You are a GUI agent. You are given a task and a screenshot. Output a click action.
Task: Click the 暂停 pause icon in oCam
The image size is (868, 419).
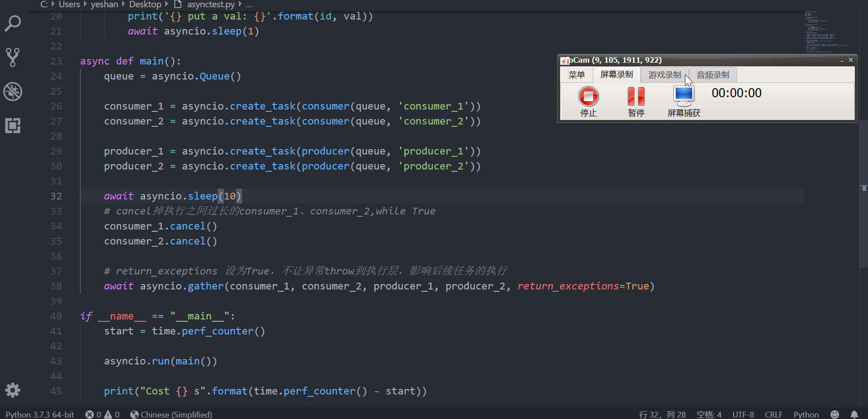(635, 96)
